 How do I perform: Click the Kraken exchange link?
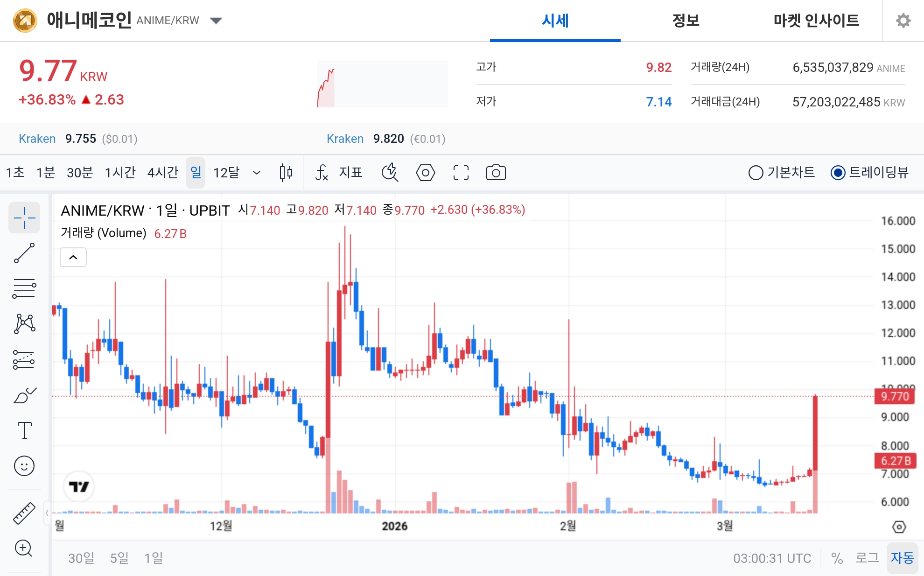click(37, 139)
